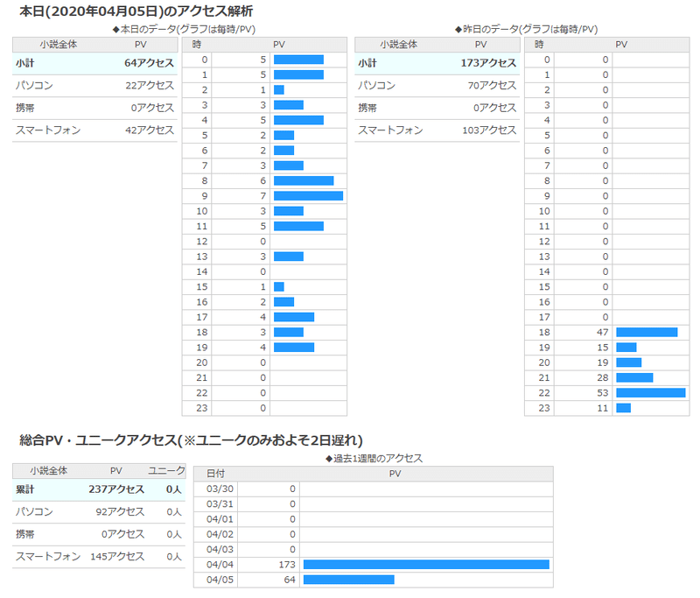Viewport: 700px width, 598px height.
Task: Click the 本日(2020年04月05日)のアクセス解析 heading
Action: [136, 11]
